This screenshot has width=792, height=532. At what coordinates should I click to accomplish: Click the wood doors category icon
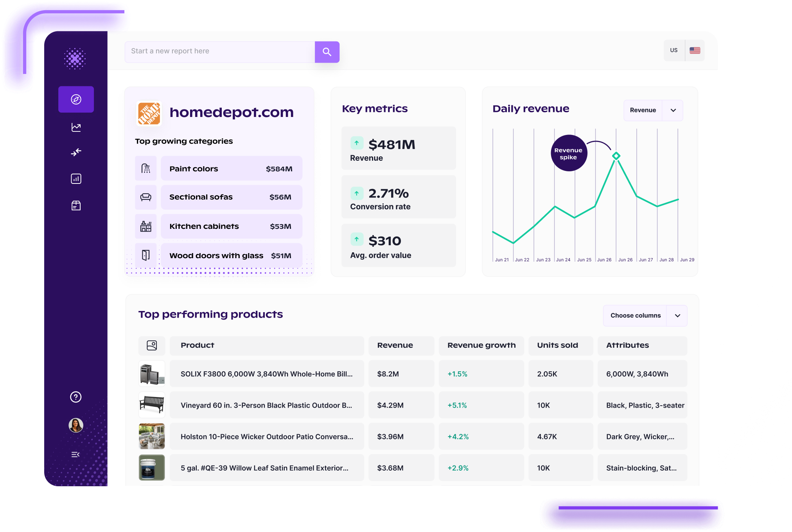tap(146, 255)
